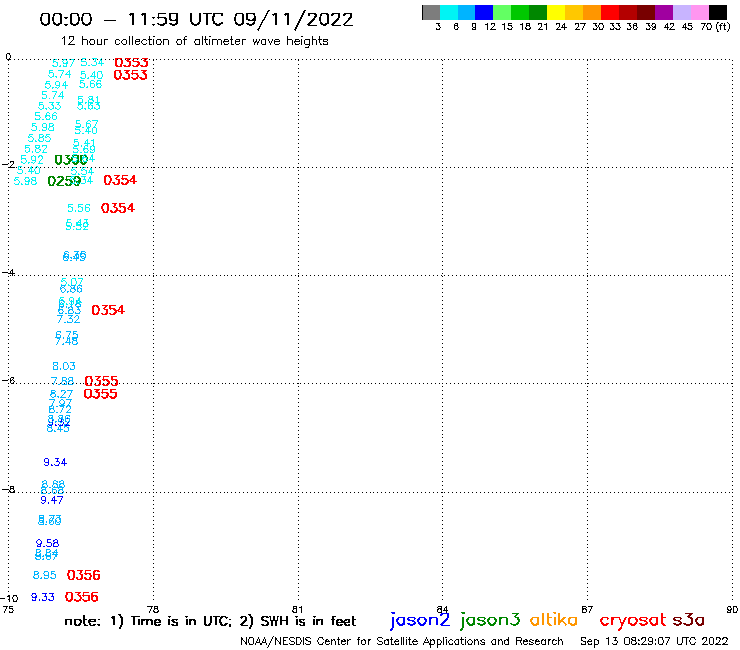Screen dimensions: 740x650
Task: Click wave height value 8.03
Action: point(64,366)
